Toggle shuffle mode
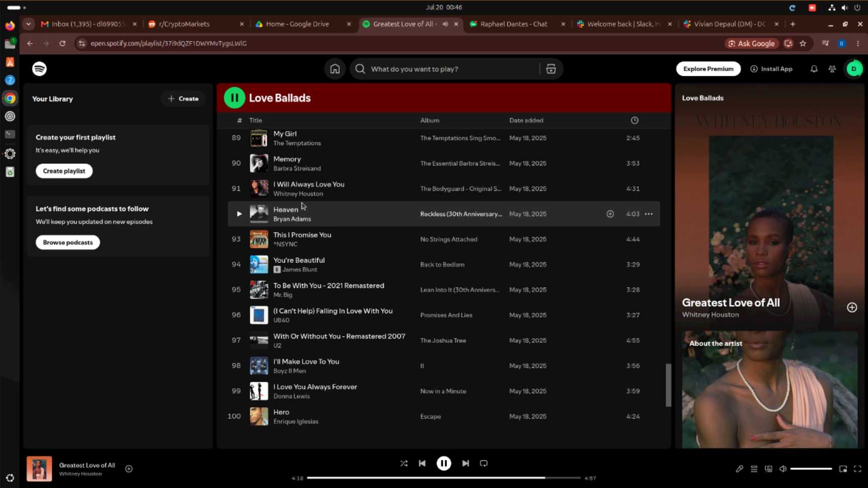 point(404,463)
